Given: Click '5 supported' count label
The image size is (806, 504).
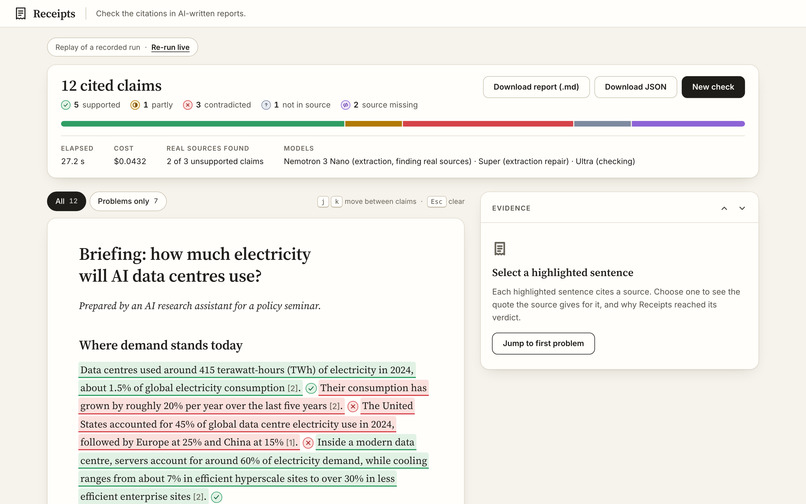Looking at the screenshot, I should pos(97,105).
